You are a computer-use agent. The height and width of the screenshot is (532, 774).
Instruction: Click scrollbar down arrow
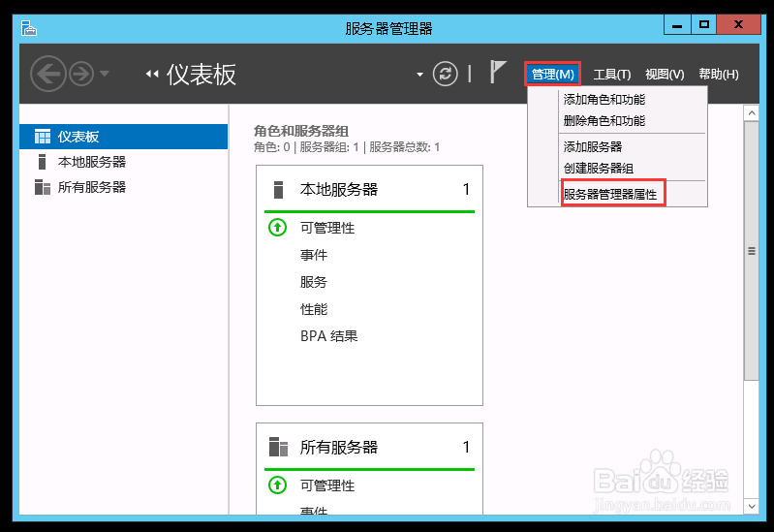click(x=752, y=506)
